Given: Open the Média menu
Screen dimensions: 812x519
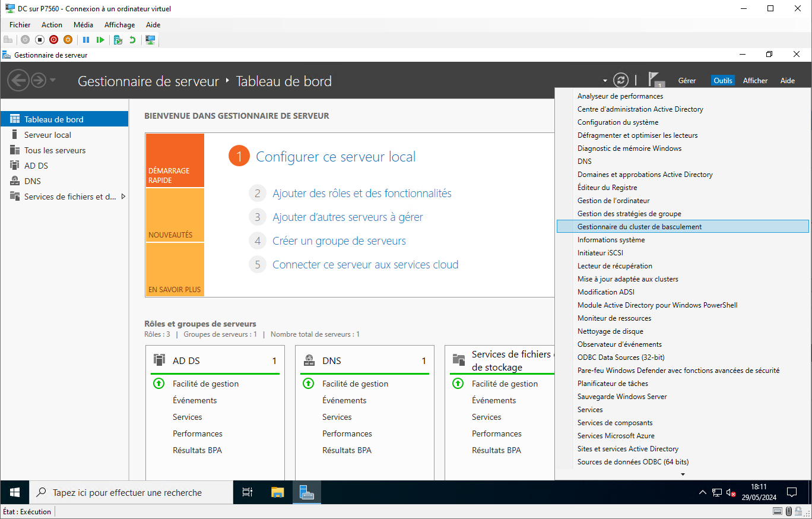Looking at the screenshot, I should pos(83,25).
